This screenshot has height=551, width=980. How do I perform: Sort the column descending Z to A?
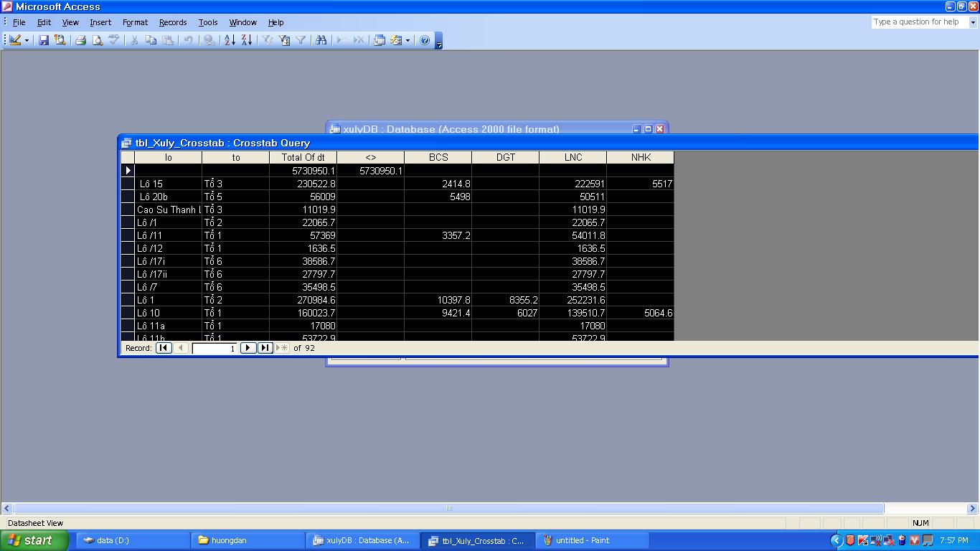tap(246, 40)
